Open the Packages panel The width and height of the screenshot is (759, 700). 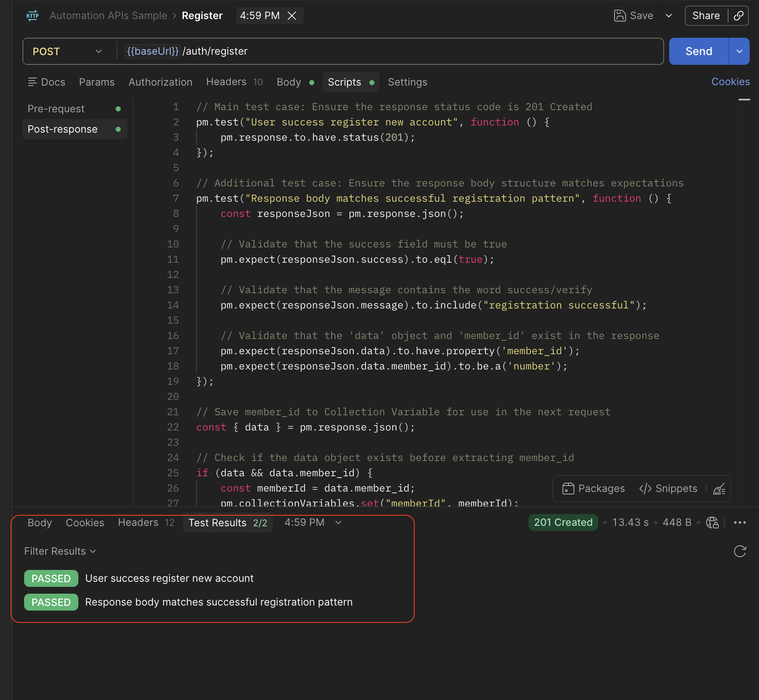click(593, 489)
